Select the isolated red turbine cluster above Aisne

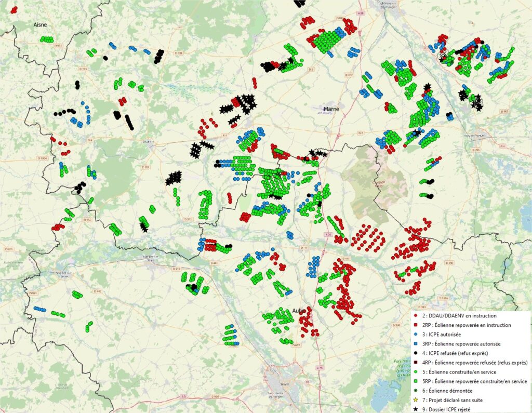[14, 9]
